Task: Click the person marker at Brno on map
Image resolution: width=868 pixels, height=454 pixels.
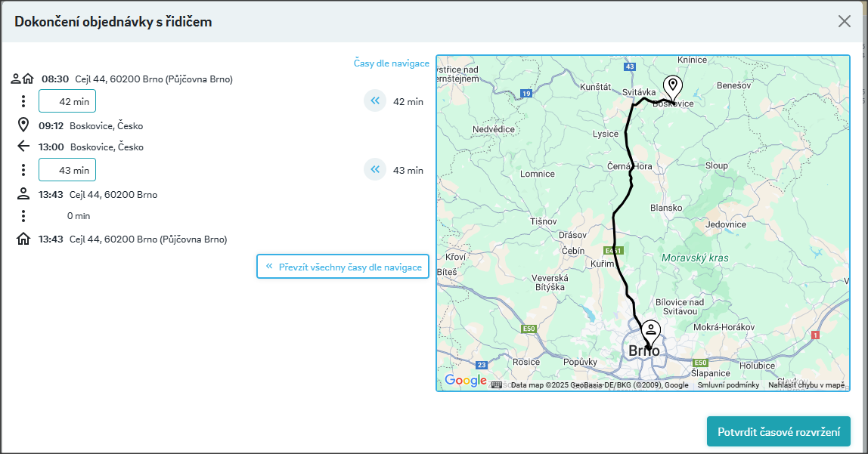Action: tap(650, 331)
